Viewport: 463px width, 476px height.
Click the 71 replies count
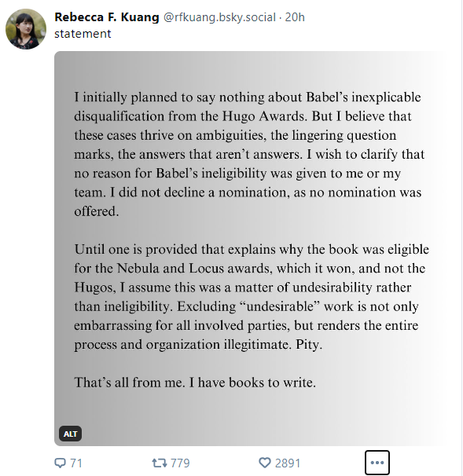[76, 463]
